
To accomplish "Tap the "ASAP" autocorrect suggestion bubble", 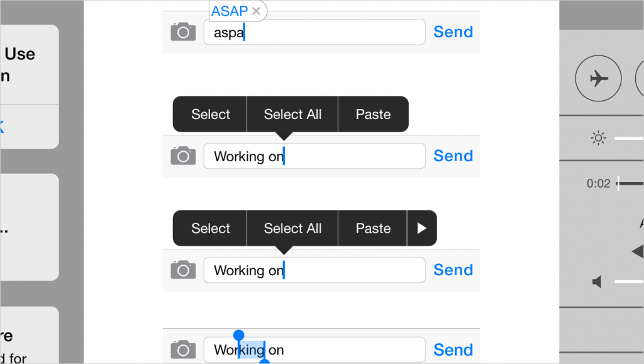I will point(230,11).
